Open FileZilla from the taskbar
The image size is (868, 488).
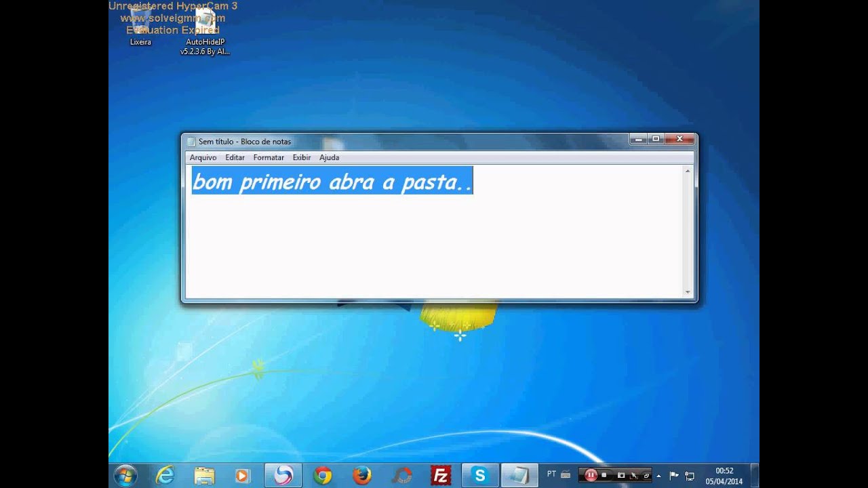coord(441,476)
